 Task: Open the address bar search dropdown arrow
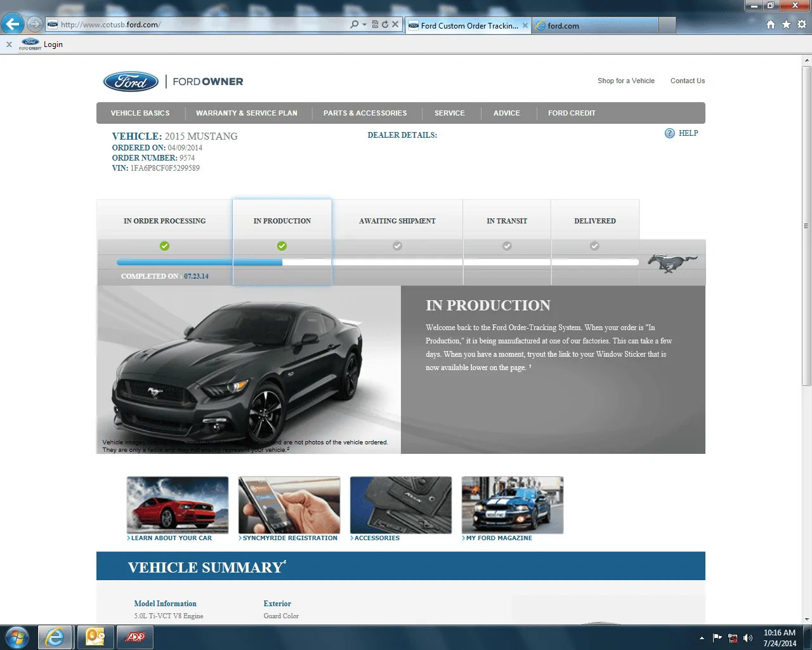[x=364, y=25]
